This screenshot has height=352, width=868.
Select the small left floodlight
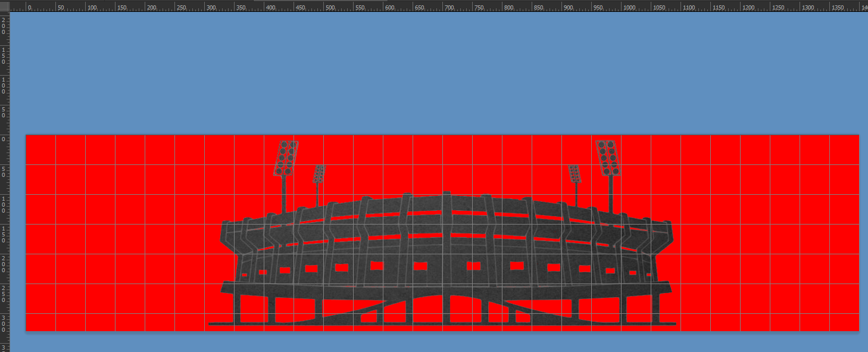point(319,174)
